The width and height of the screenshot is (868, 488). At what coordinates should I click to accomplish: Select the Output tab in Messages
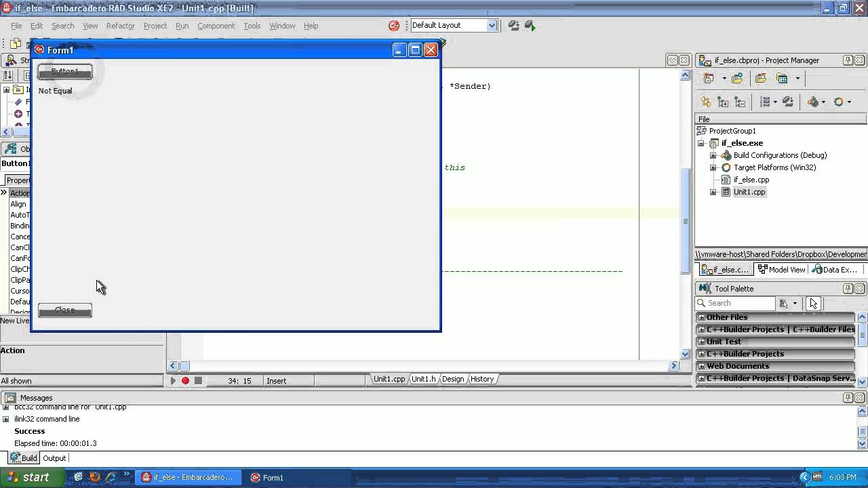[x=54, y=458]
